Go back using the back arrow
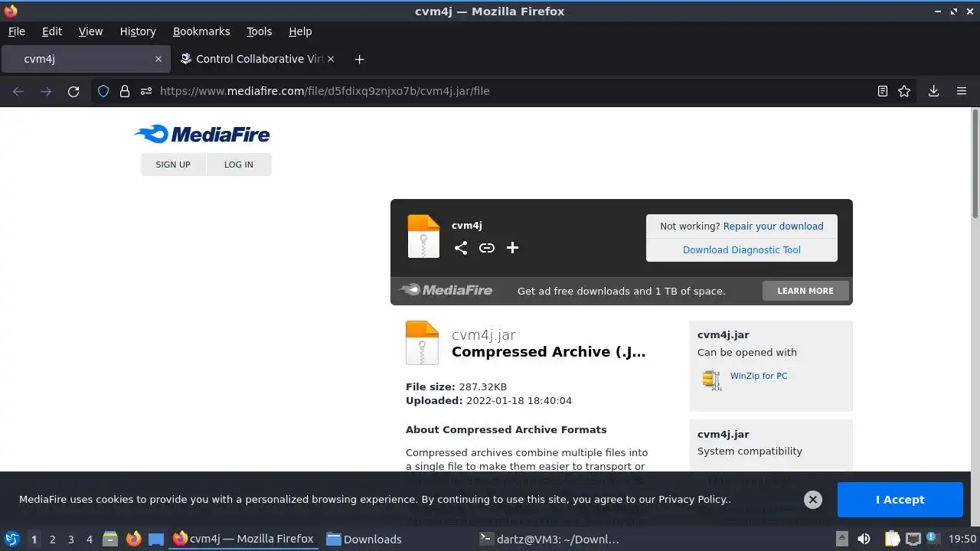This screenshot has width=980, height=551. click(18, 91)
